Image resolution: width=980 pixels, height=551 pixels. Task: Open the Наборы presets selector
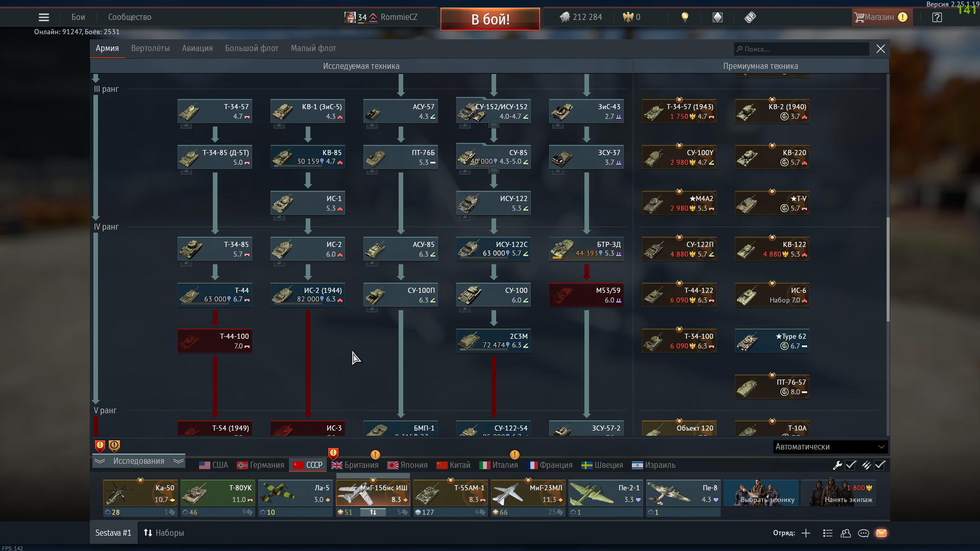point(163,533)
